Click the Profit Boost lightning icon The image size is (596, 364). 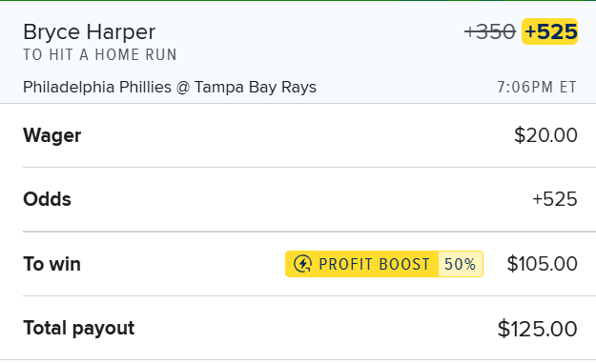tap(303, 264)
